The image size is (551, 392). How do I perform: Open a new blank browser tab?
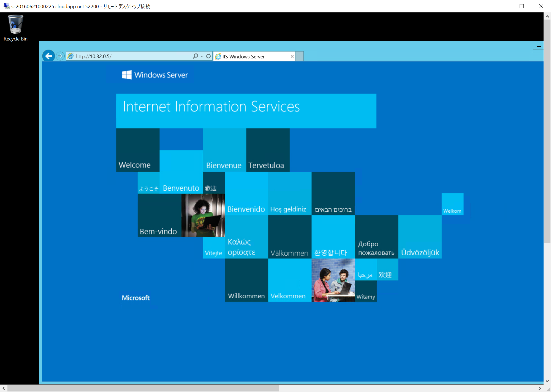click(300, 56)
